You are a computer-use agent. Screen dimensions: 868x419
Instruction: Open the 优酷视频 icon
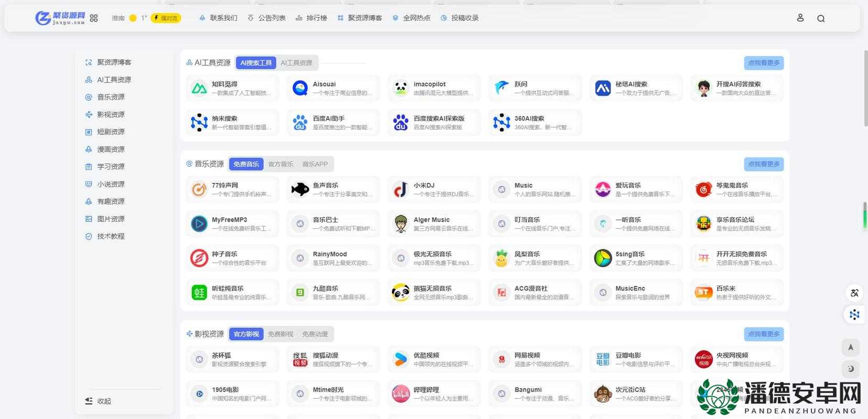point(401,359)
